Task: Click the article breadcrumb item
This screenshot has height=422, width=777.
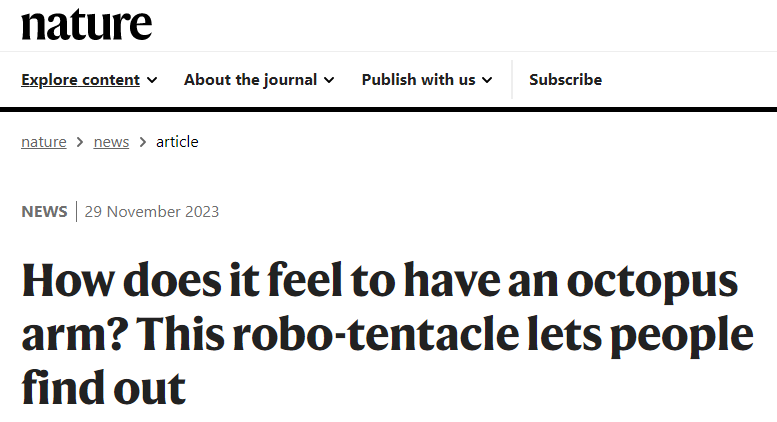Action: pyautogui.click(x=177, y=142)
